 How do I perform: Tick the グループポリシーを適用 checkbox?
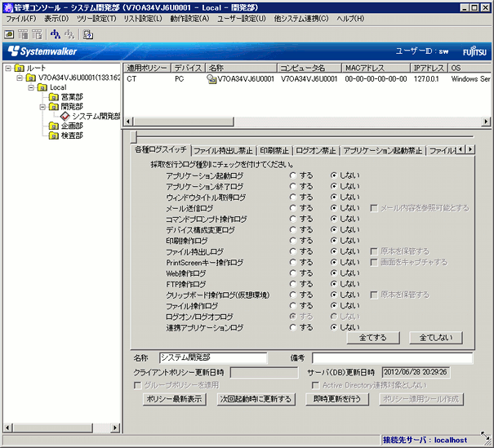137,385
